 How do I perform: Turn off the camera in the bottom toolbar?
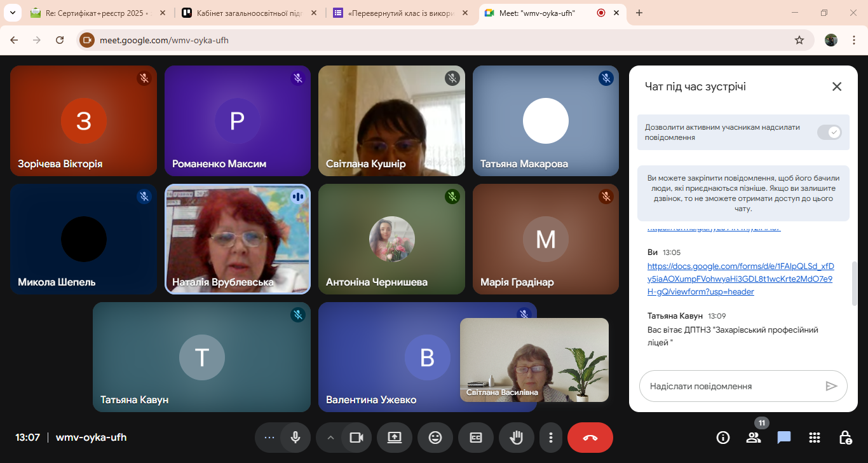(356, 438)
